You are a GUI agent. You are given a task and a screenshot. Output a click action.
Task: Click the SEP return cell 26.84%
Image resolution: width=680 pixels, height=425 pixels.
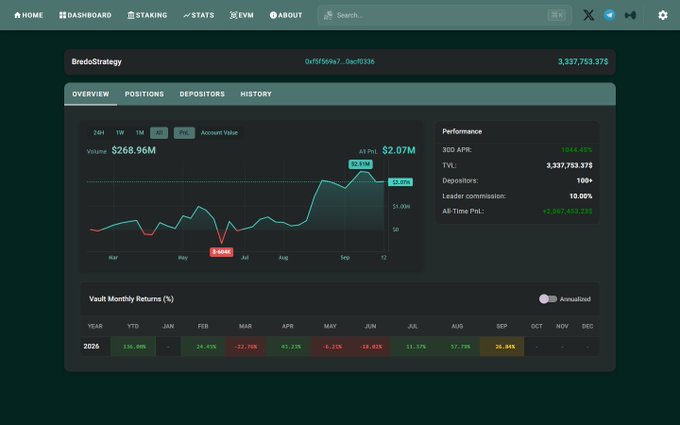(502, 347)
